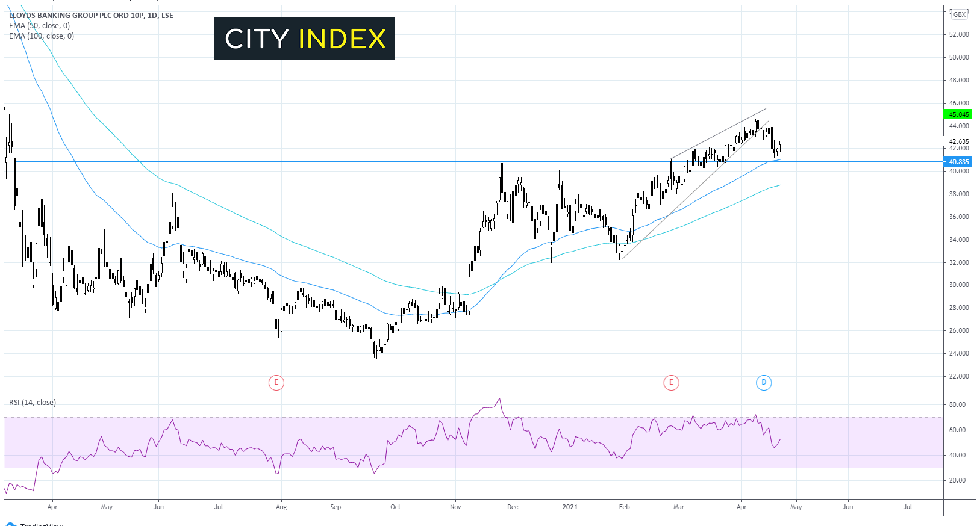Image resolution: width=980 pixels, height=526 pixels.
Task: Click the current price label 42.635
Action: click(x=958, y=142)
